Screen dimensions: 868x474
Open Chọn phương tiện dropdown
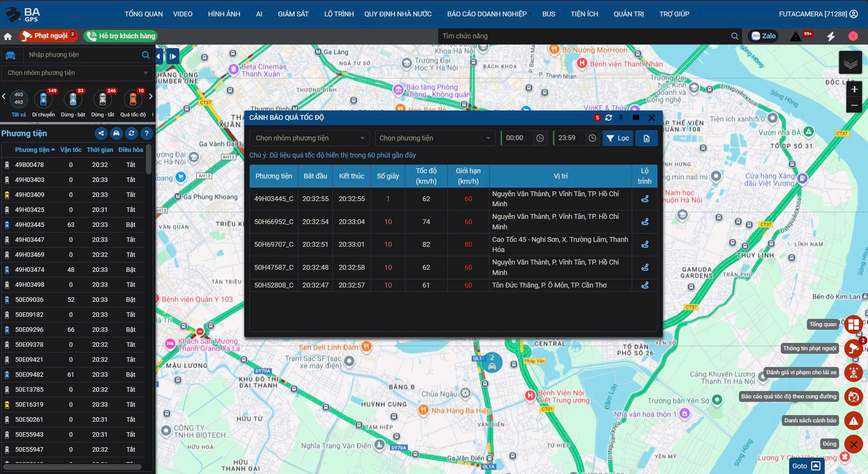click(434, 138)
